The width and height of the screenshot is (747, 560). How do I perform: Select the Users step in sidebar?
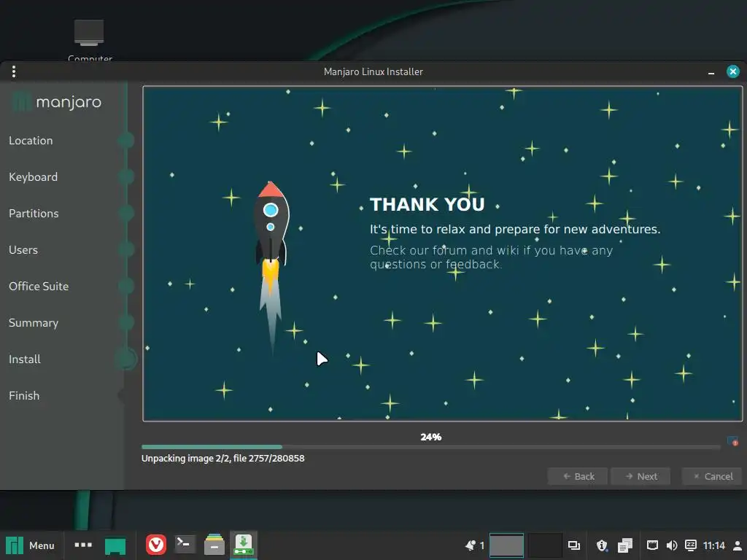click(23, 250)
